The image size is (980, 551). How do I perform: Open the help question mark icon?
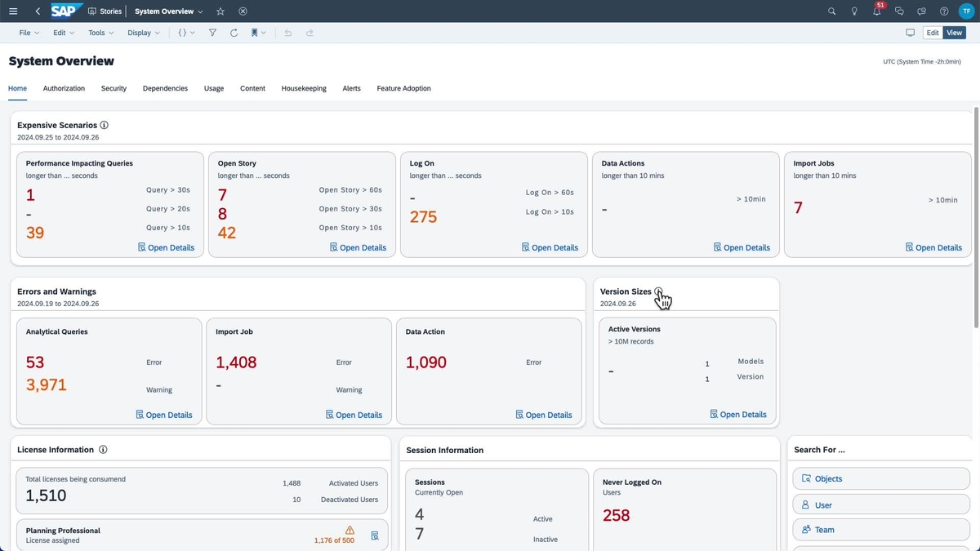tap(944, 11)
